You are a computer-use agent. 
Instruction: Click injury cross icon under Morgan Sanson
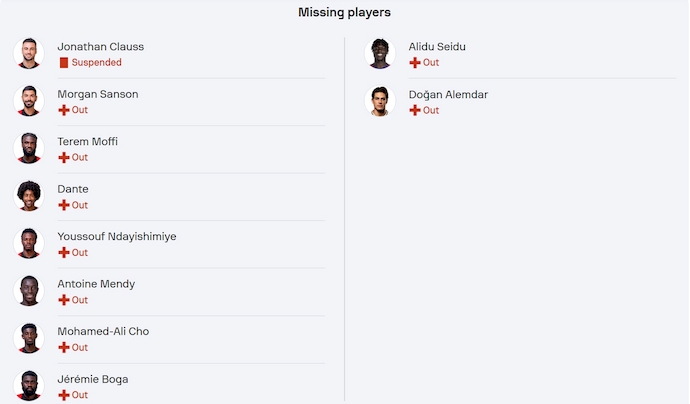pos(64,110)
